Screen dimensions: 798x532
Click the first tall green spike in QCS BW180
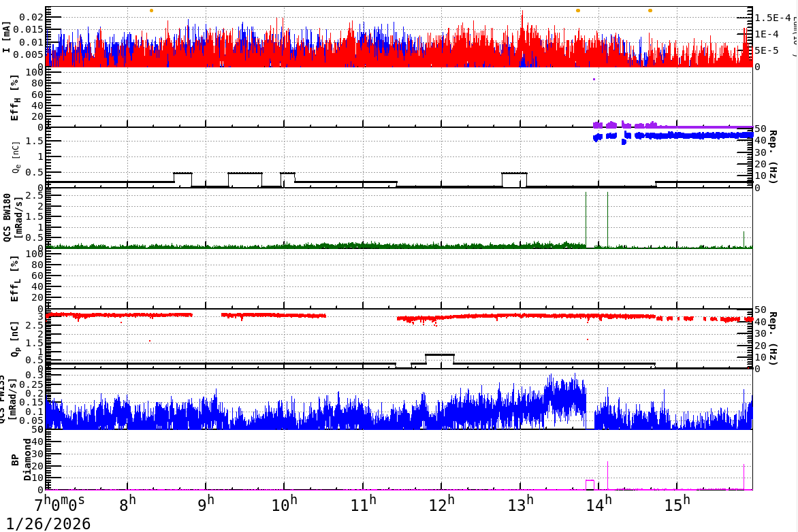pyautogui.click(x=586, y=220)
